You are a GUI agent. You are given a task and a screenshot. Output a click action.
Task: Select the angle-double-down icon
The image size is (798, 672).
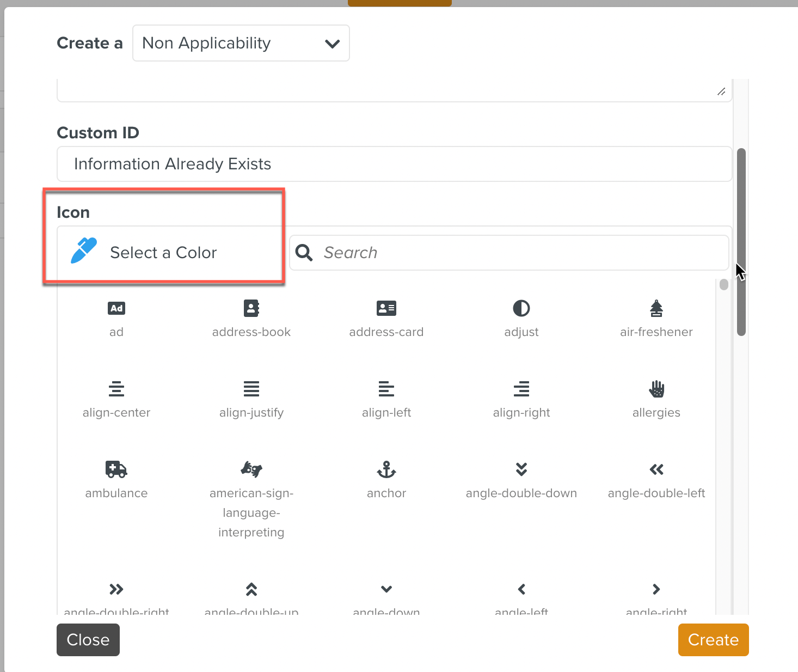521,469
